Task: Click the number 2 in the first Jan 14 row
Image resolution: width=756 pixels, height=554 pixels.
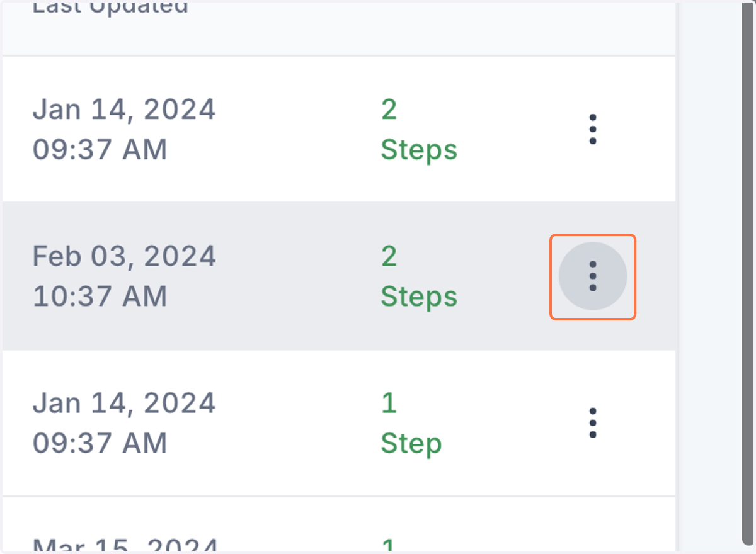Action: pyautogui.click(x=389, y=110)
